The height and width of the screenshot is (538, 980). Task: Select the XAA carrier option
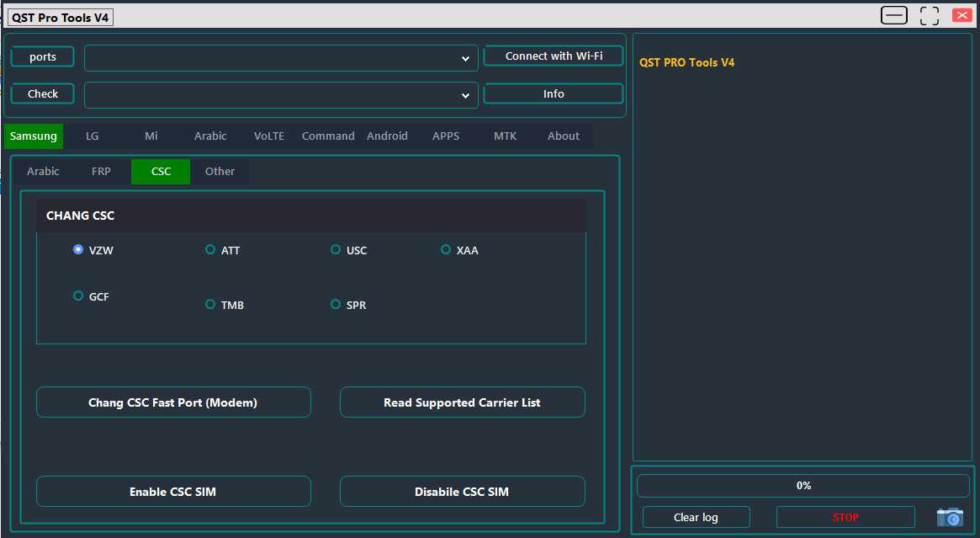444,249
